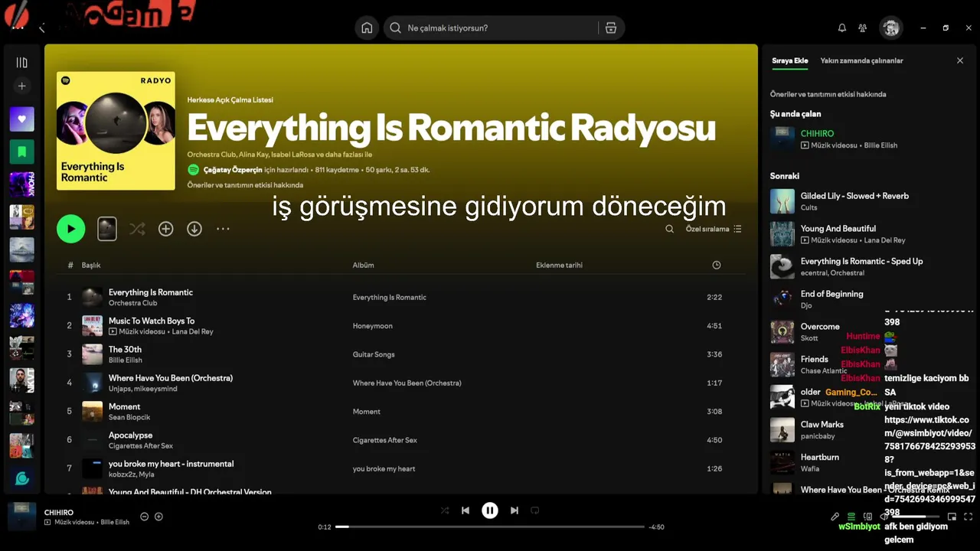Go to Spotify Home via the house icon
Image resolution: width=980 pixels, height=551 pixels.
point(367,28)
